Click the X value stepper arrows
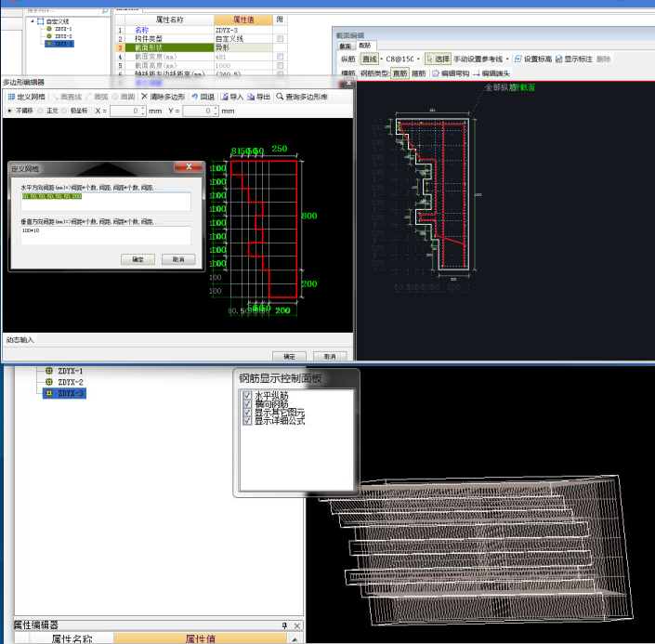This screenshot has width=655, height=644. tap(143, 111)
